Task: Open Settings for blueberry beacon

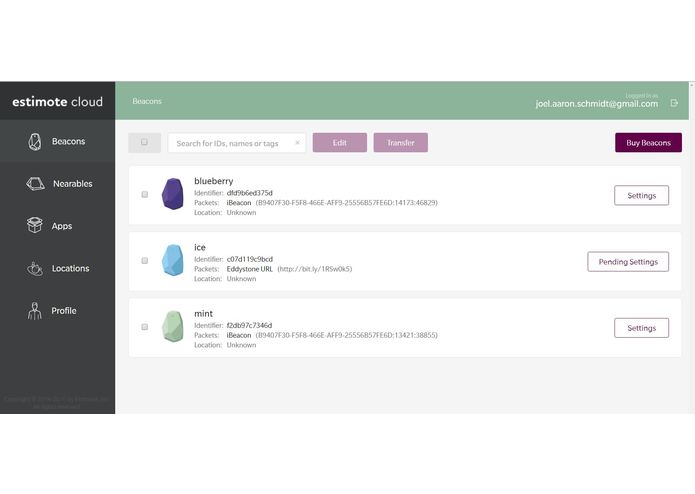Action: tap(641, 195)
